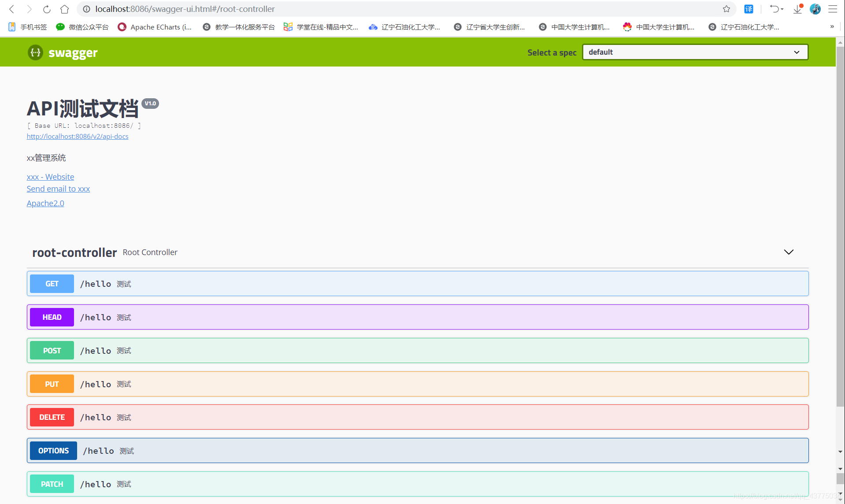
Task: Expand the OPTIONS /hello operation
Action: [x=418, y=451]
